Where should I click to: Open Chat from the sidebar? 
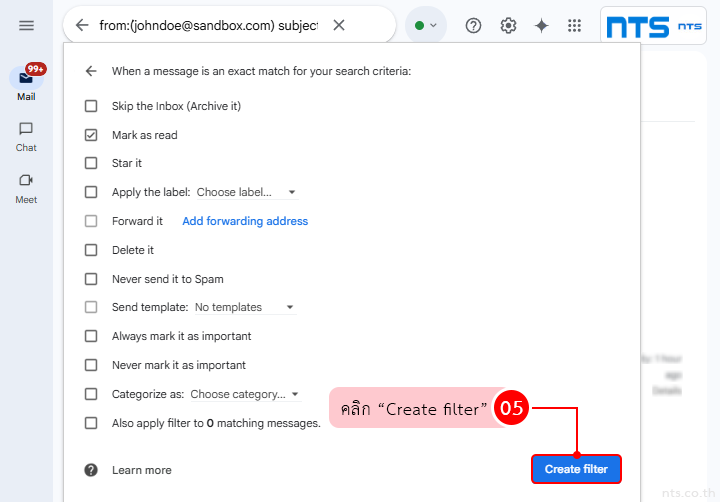click(x=26, y=135)
